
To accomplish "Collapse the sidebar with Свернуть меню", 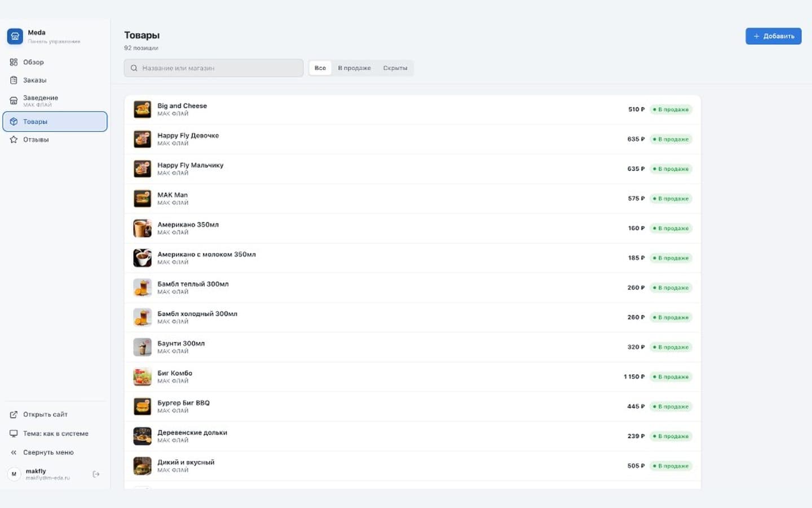I will [55, 452].
